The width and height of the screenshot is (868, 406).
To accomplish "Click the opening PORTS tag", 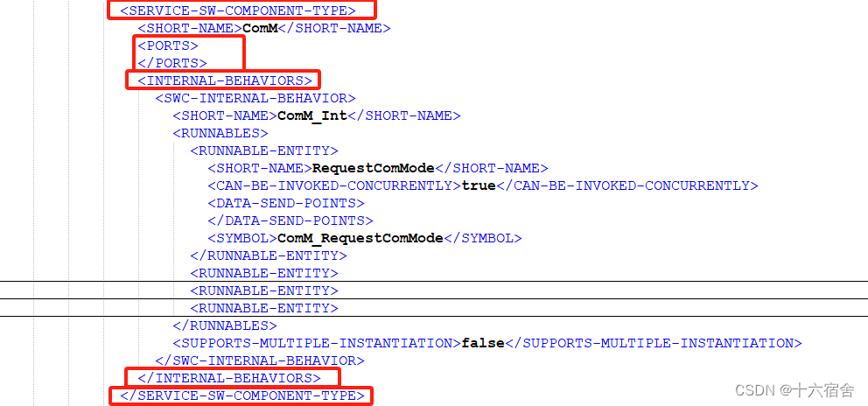I will click(x=168, y=45).
